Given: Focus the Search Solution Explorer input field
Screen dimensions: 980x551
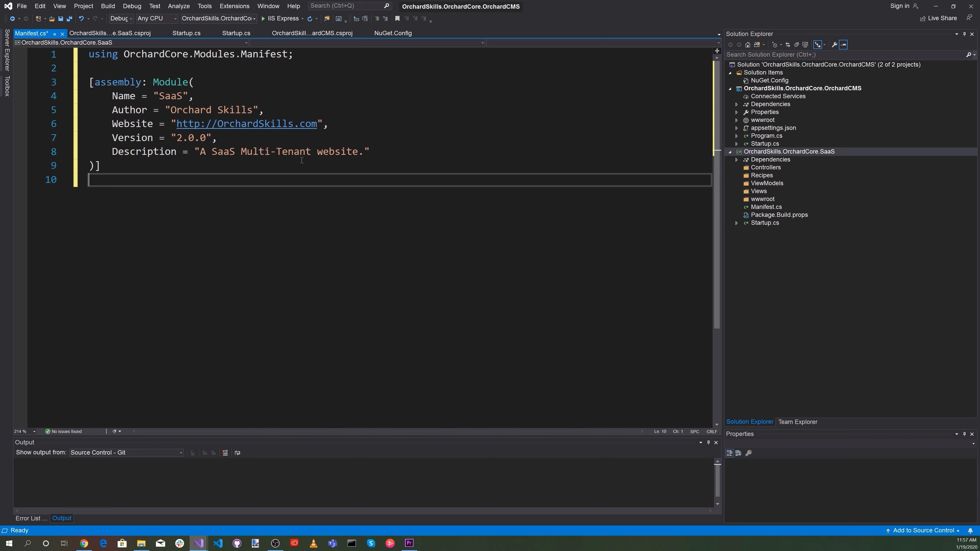Looking at the screenshot, I should [x=845, y=55].
